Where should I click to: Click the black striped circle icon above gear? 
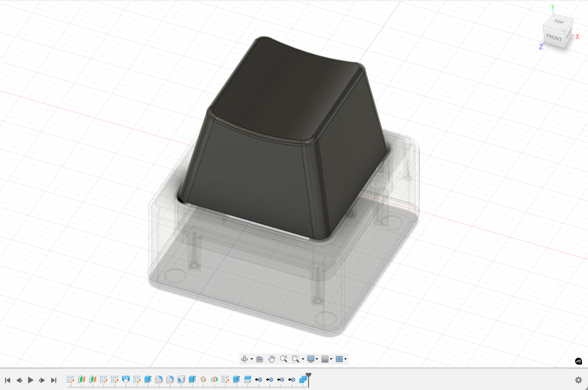point(579,361)
